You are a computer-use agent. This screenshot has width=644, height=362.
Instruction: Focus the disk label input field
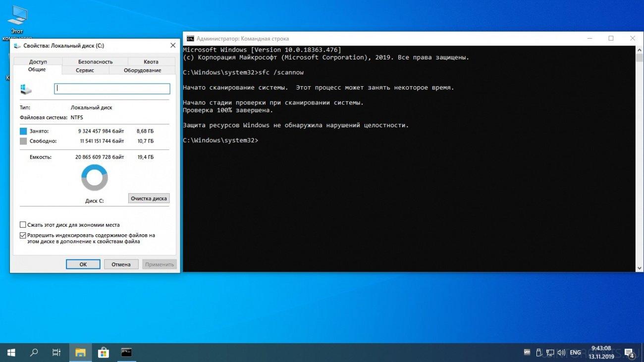point(112,89)
